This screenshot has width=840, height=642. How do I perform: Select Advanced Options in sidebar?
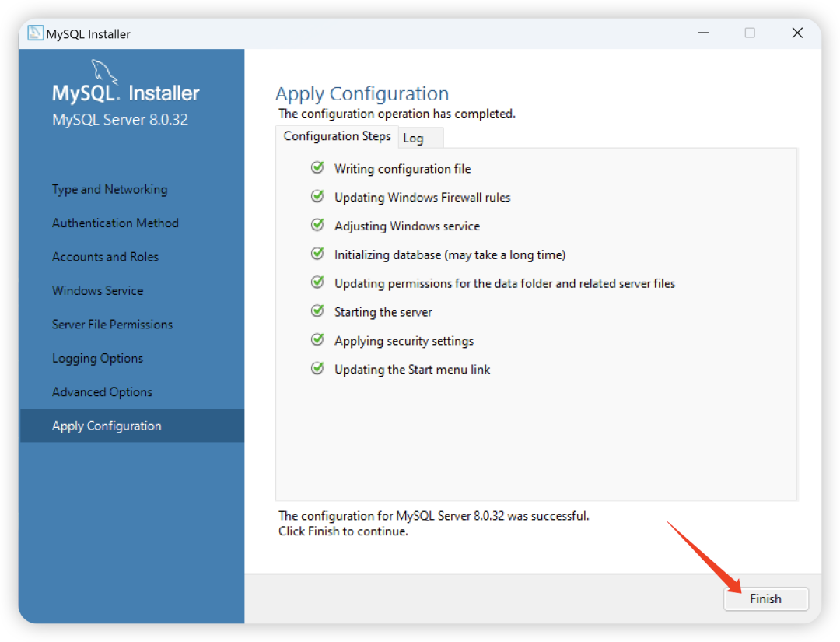click(102, 392)
